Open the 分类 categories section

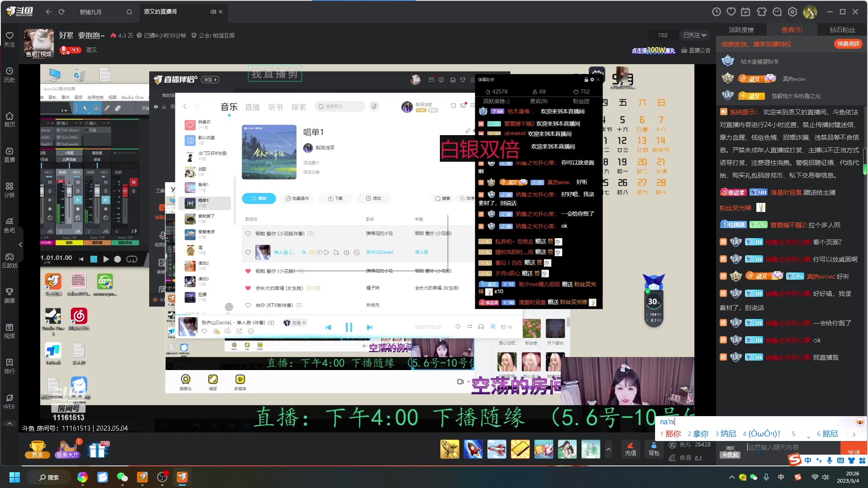pyautogui.click(x=9, y=190)
